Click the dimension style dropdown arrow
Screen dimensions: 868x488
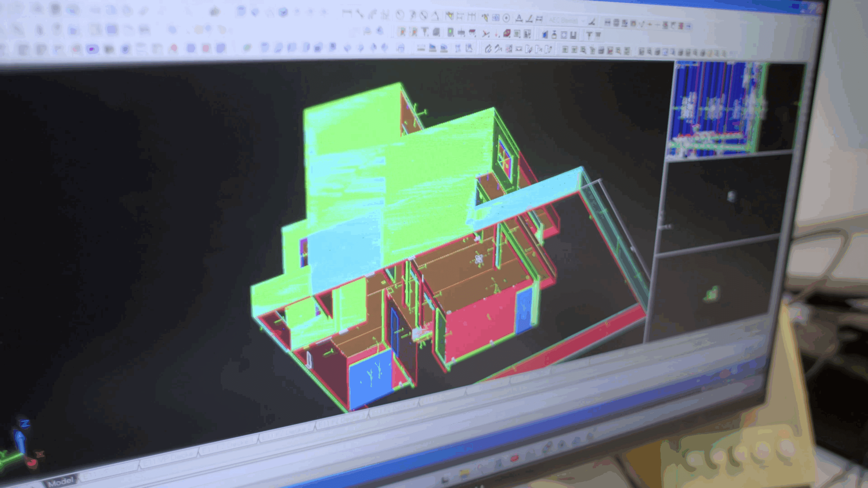coord(583,21)
